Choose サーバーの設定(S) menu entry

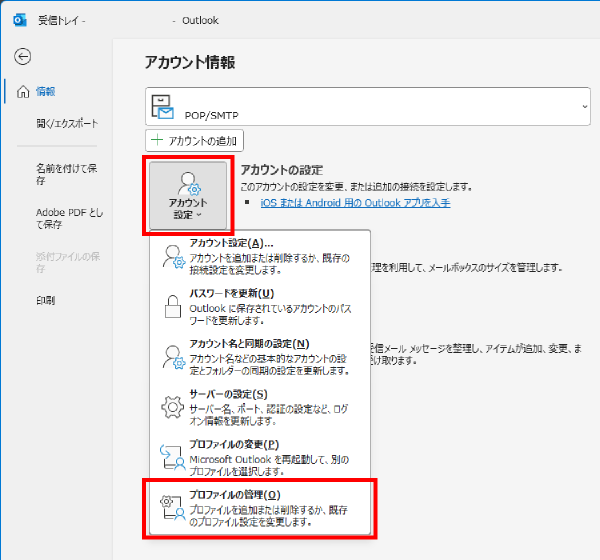(x=260, y=407)
